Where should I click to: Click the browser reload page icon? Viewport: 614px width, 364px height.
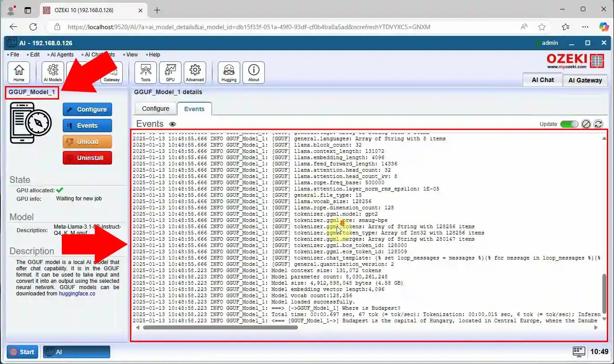pos(33,27)
